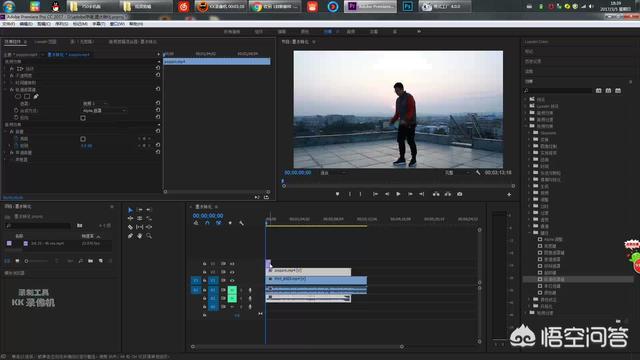Go to Out point in Program monitor
640x360 pixels.
(x=422, y=194)
